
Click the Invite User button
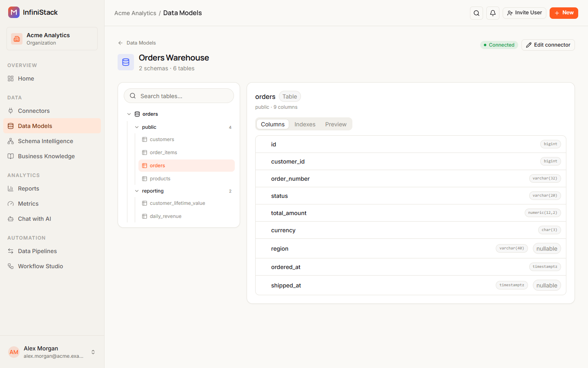coord(524,13)
